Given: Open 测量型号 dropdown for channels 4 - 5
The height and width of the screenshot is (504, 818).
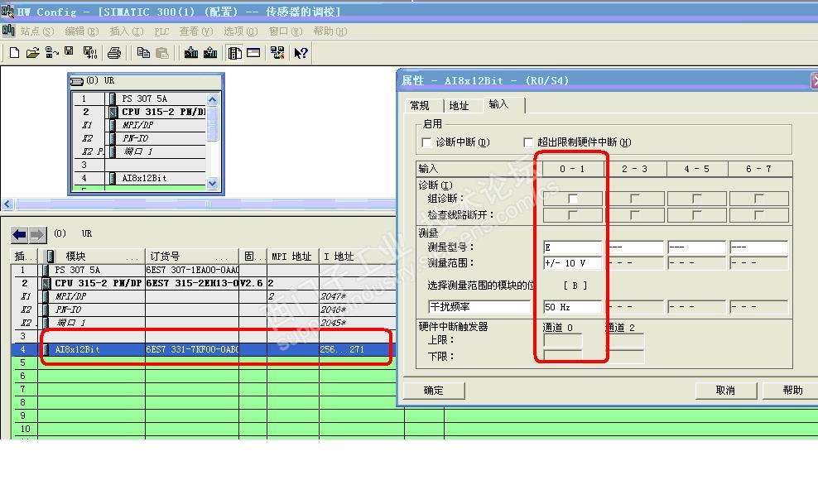Looking at the screenshot, I should click(696, 247).
